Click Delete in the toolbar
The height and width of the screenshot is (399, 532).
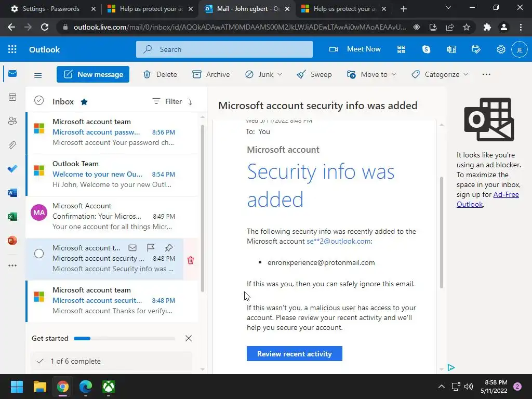click(160, 74)
